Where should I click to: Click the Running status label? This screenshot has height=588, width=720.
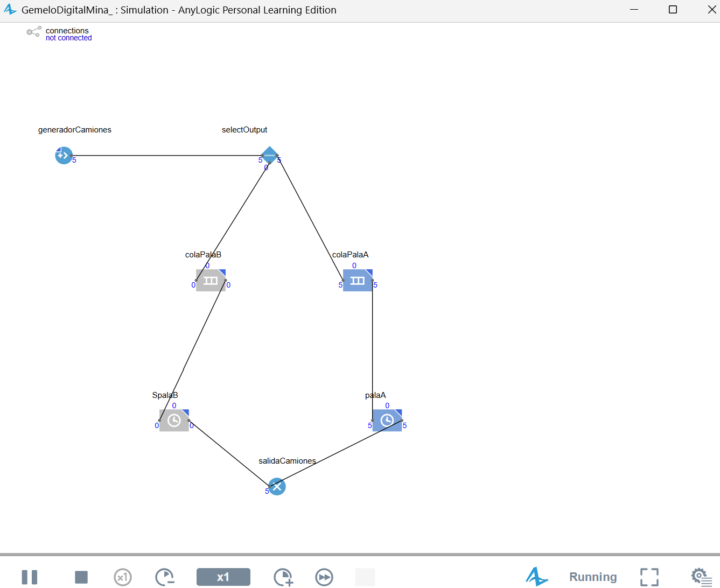click(x=593, y=577)
